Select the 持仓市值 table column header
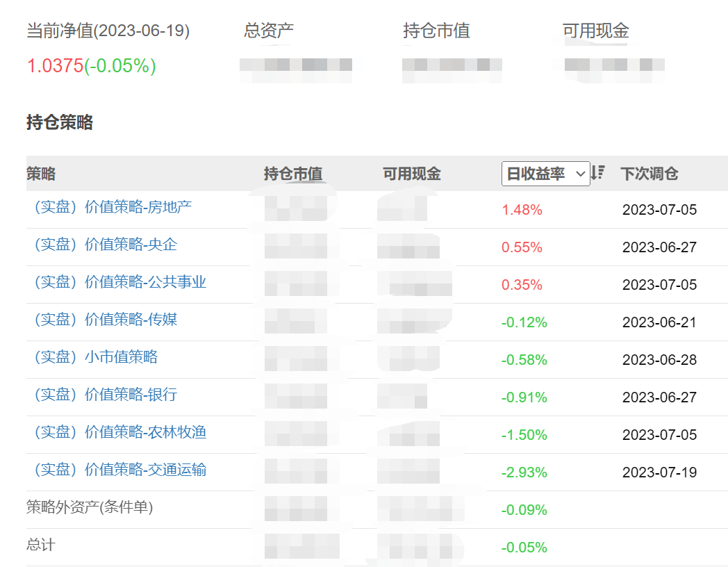 293,174
